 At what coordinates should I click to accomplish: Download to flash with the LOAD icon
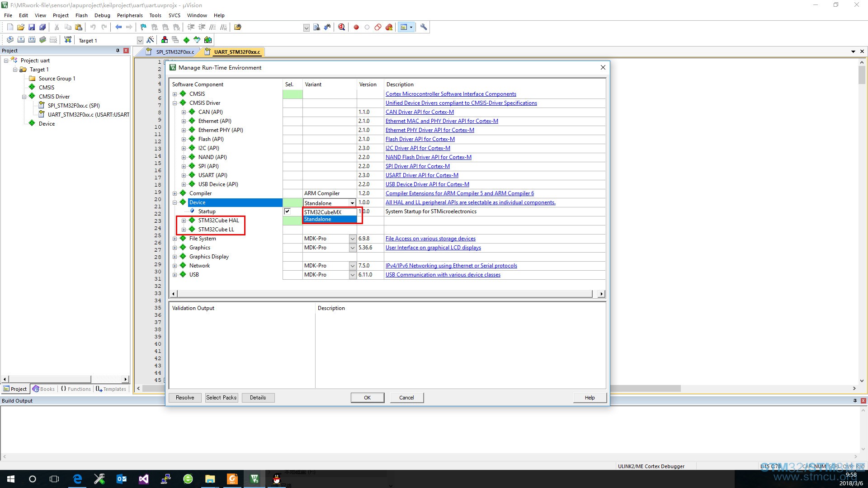pyautogui.click(x=68, y=40)
